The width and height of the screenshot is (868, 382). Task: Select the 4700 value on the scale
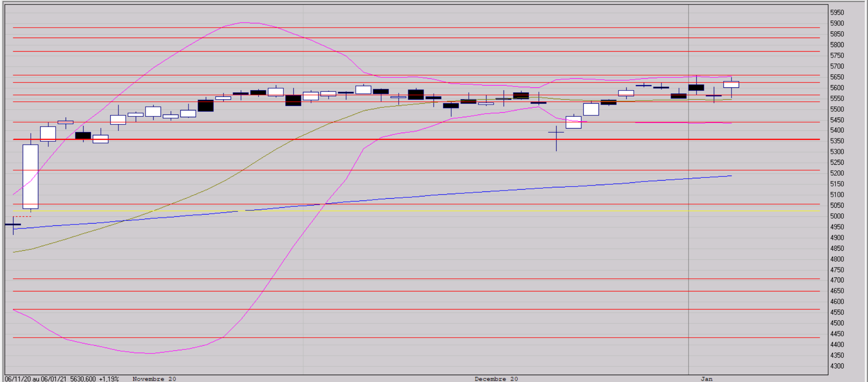pyautogui.click(x=837, y=280)
